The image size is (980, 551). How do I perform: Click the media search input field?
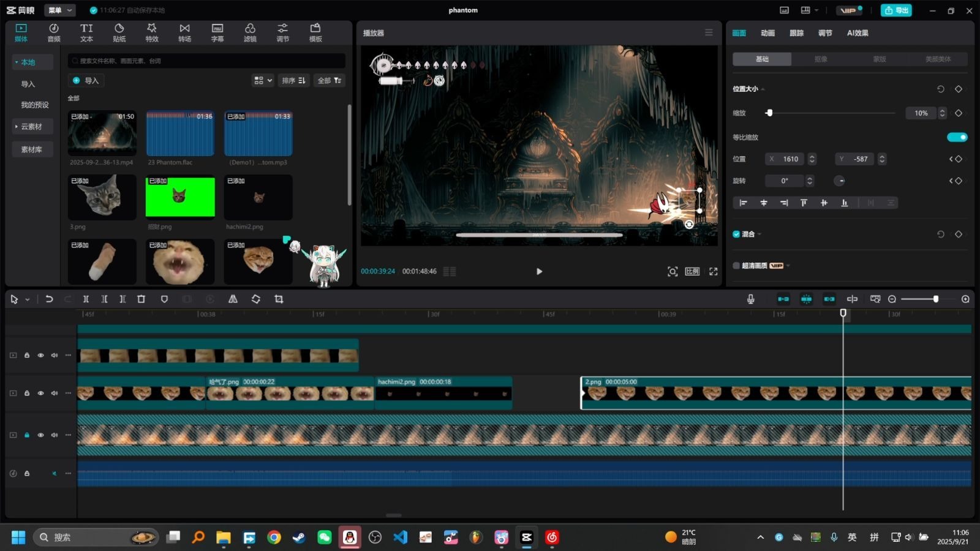206,61
